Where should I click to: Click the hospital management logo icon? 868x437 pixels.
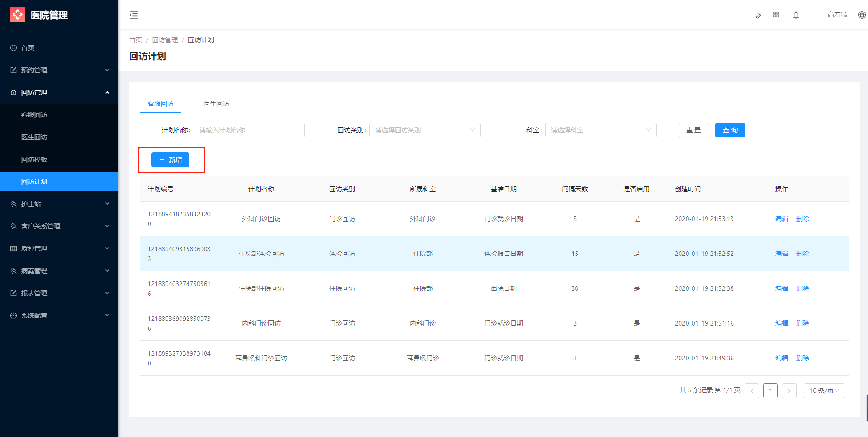pos(18,15)
